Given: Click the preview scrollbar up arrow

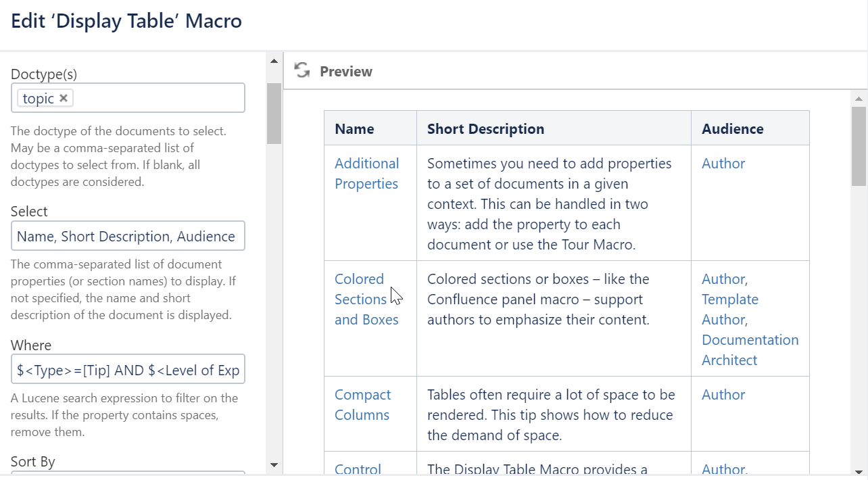Looking at the screenshot, I should point(859,98).
